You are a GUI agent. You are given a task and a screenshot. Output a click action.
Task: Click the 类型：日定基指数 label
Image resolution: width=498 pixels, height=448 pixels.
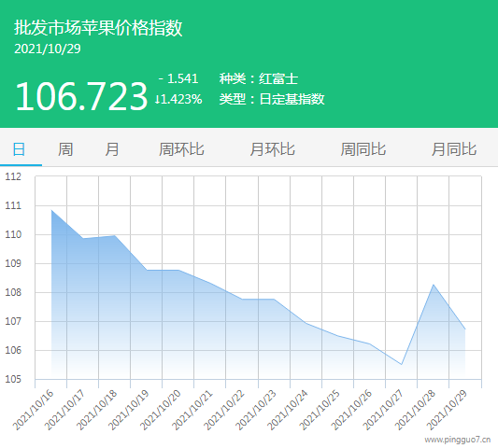[272, 99]
